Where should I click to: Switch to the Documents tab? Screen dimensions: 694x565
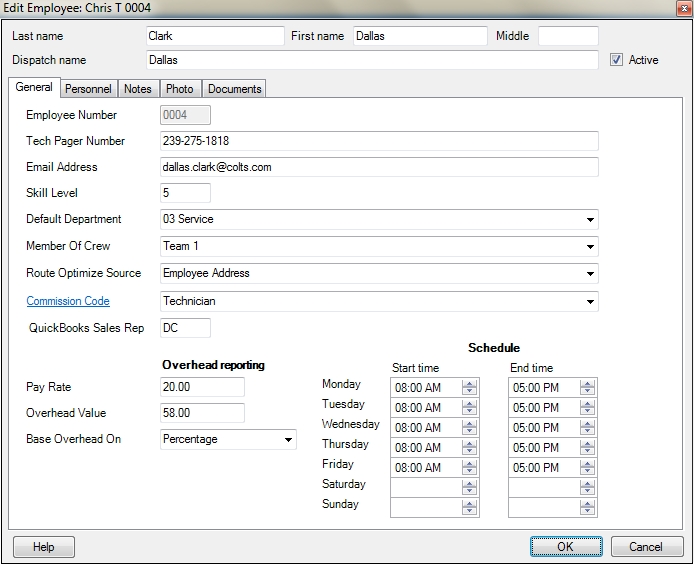click(235, 89)
